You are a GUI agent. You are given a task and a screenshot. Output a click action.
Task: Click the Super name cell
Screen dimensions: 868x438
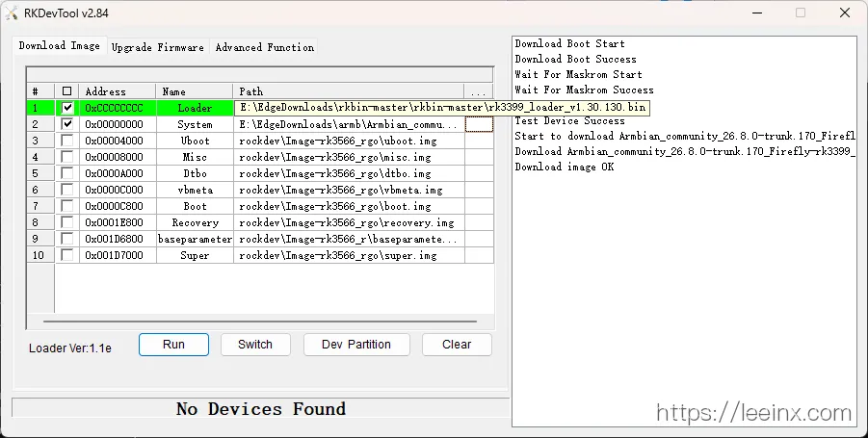click(195, 255)
